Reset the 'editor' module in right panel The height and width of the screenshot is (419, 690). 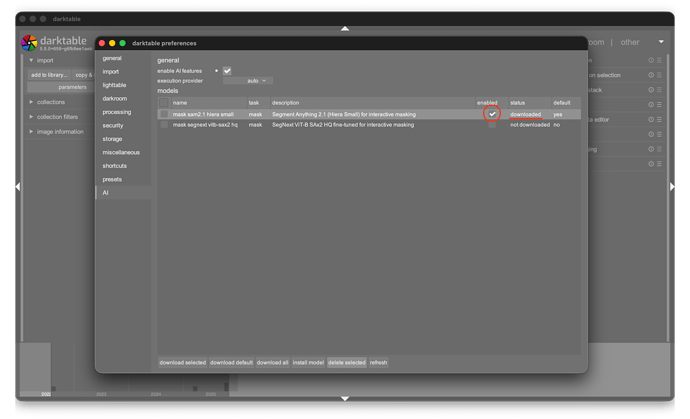tap(651, 119)
